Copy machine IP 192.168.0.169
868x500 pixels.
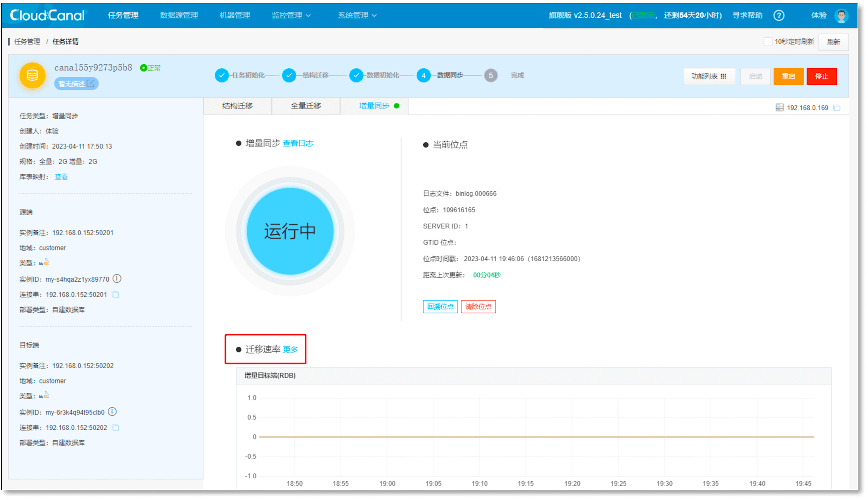pyautogui.click(x=837, y=108)
